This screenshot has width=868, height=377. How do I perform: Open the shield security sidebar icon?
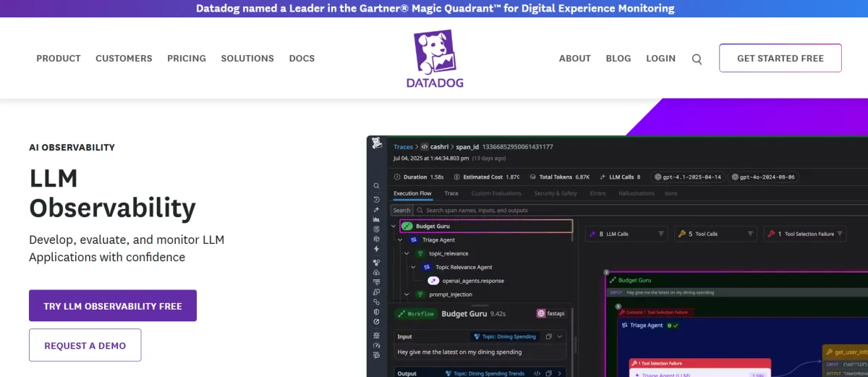[377, 312]
